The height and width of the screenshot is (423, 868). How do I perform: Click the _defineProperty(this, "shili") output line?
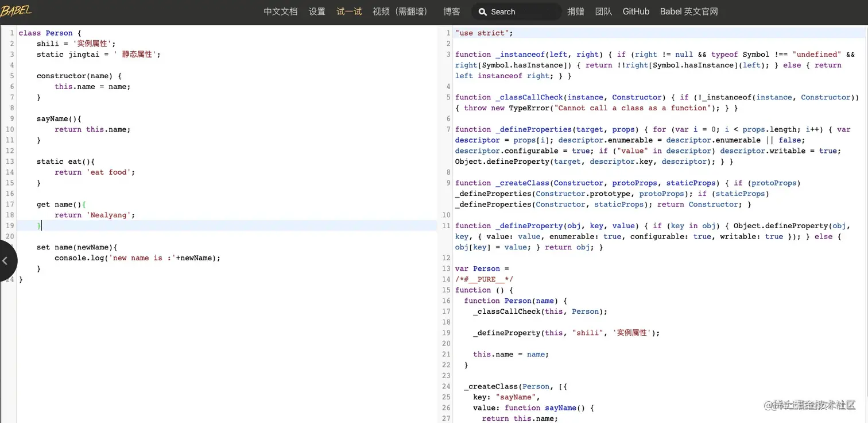pos(567,333)
